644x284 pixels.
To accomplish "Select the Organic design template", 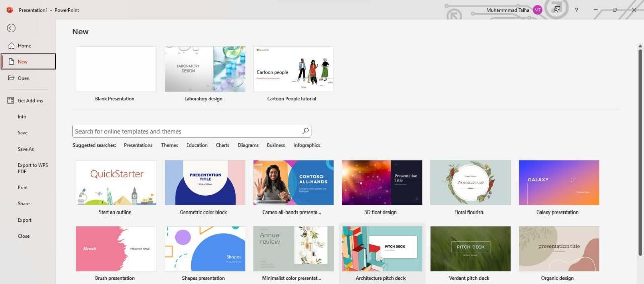I will (x=559, y=249).
